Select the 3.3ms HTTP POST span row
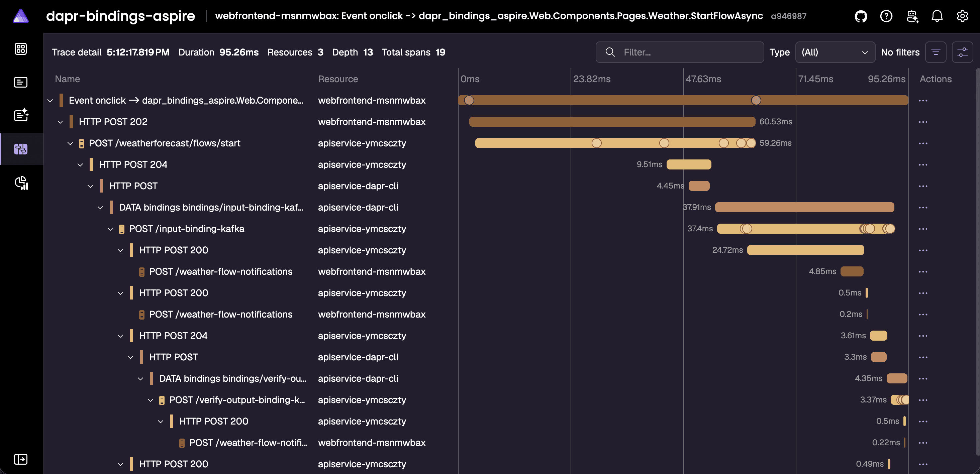The width and height of the screenshot is (980, 474). pos(479,357)
